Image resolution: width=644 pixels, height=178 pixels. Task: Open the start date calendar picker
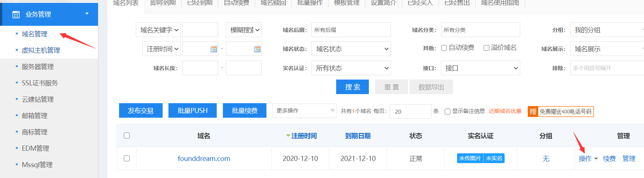pyautogui.click(x=214, y=49)
